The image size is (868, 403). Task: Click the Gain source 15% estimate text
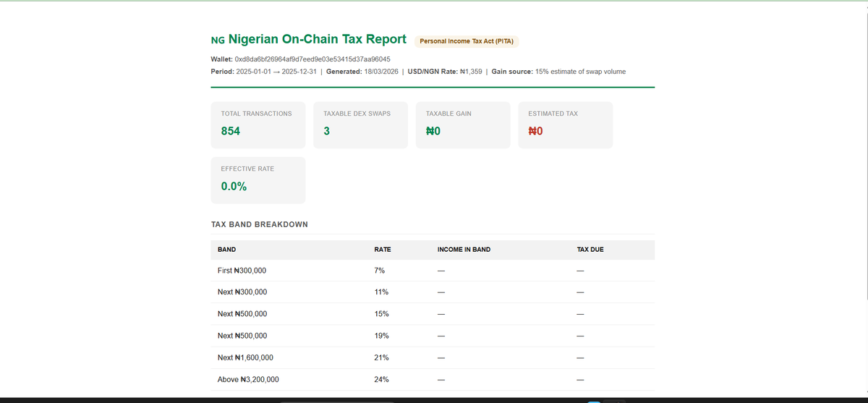pyautogui.click(x=558, y=72)
